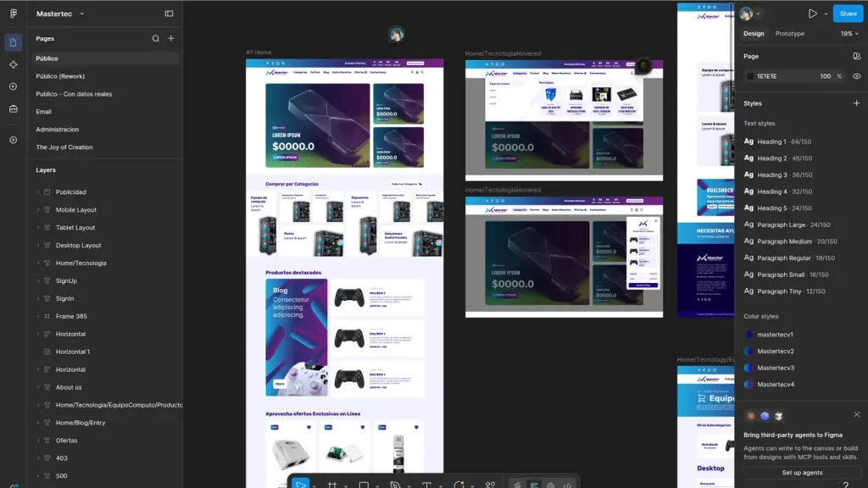The height and width of the screenshot is (488, 868).
Task: Select the Text tool in bottom toolbar
Action: coord(427,485)
